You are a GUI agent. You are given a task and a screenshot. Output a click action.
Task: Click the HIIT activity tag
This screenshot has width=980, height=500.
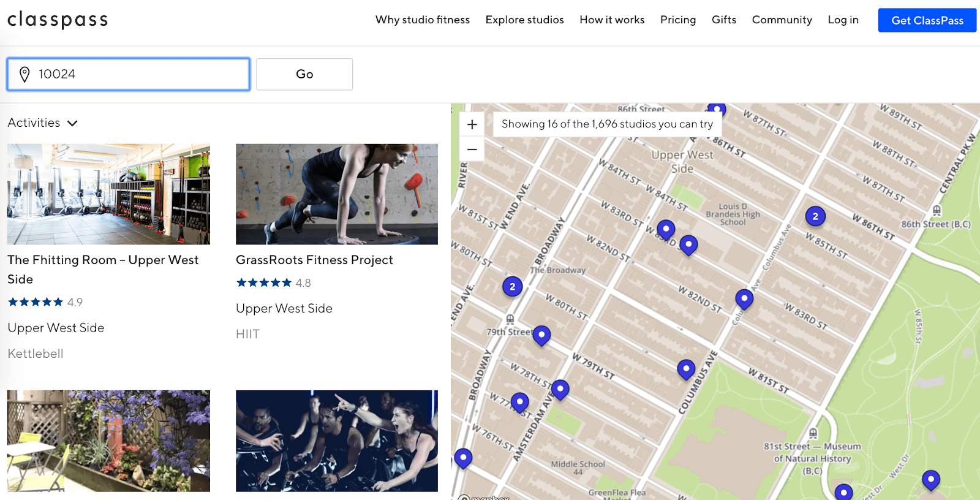click(247, 334)
